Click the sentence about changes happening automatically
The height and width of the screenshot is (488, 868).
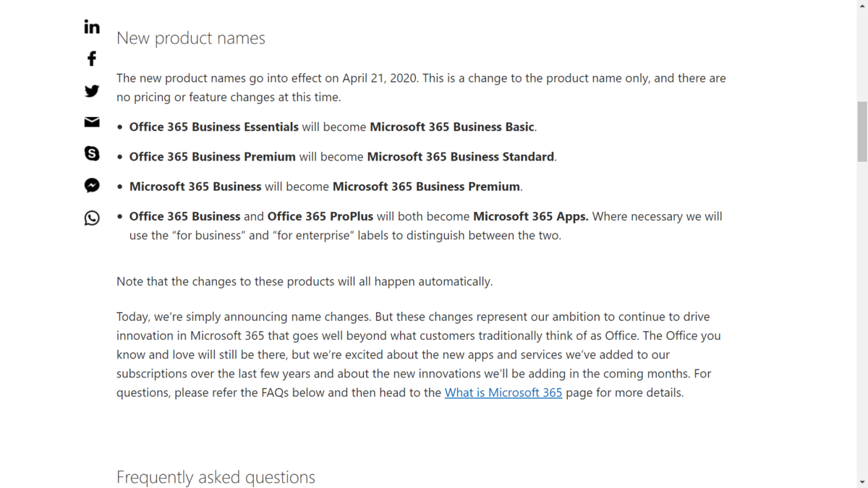tap(305, 281)
